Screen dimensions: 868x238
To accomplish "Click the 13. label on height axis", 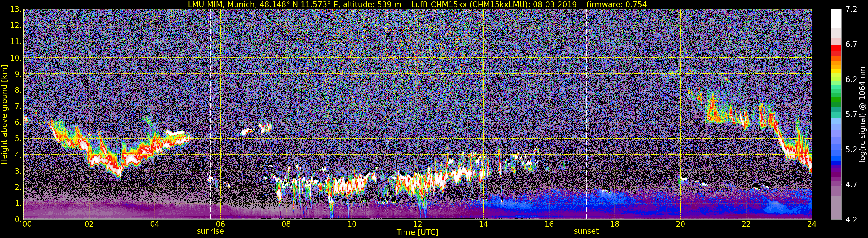I will [16, 10].
